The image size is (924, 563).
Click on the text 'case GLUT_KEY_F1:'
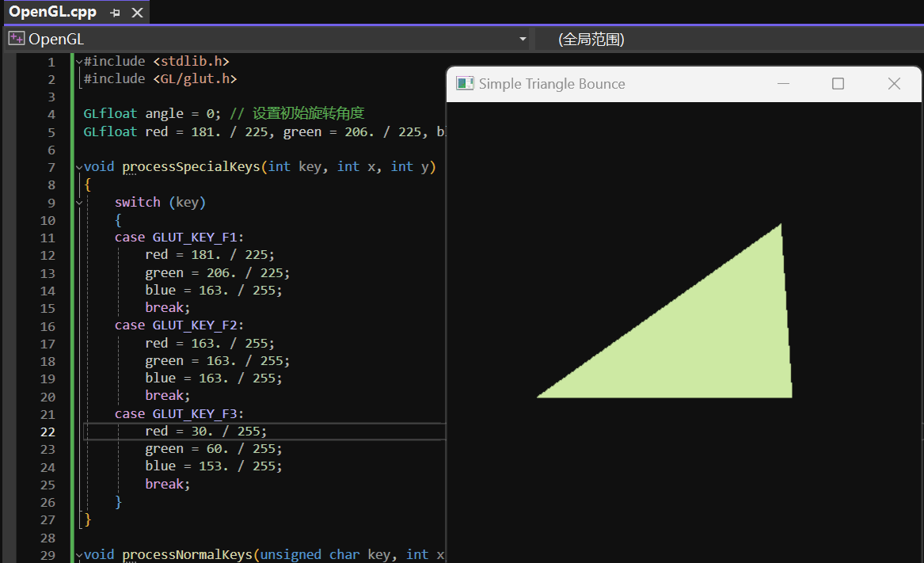coord(179,238)
